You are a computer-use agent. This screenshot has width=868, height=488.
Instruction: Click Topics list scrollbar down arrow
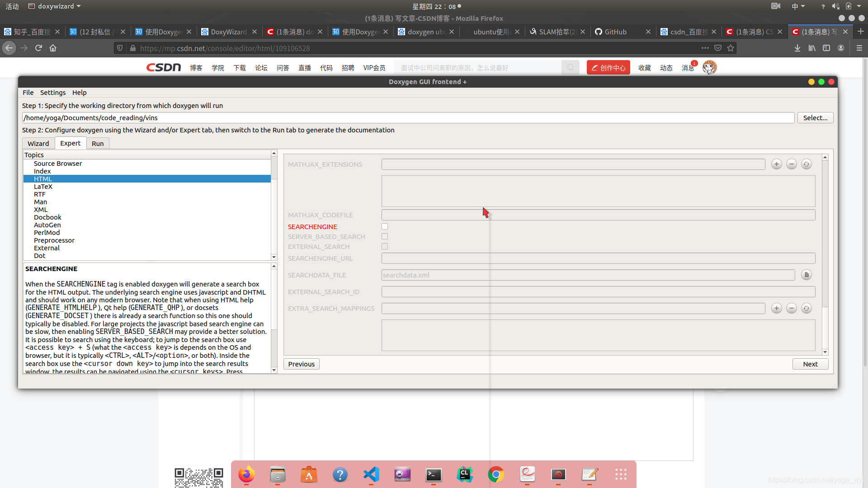point(274,257)
